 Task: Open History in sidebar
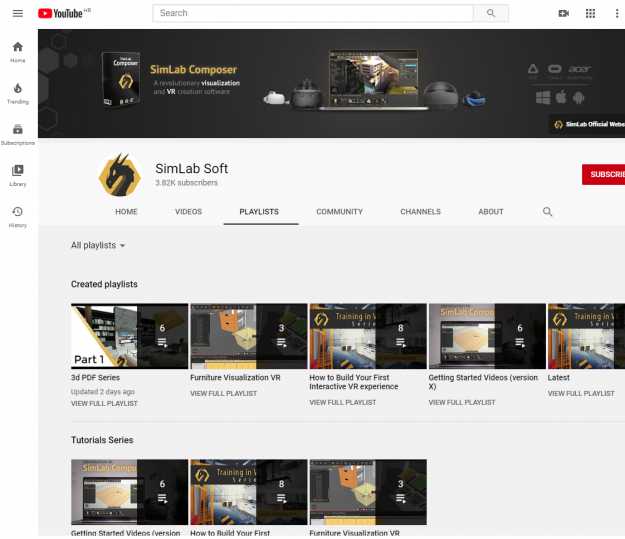tap(18, 216)
